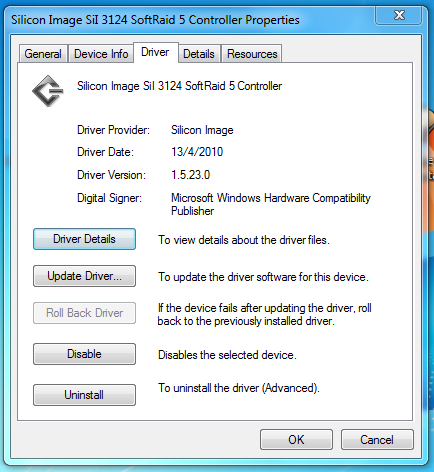
Task: Disable the selected device
Action: click(84, 354)
